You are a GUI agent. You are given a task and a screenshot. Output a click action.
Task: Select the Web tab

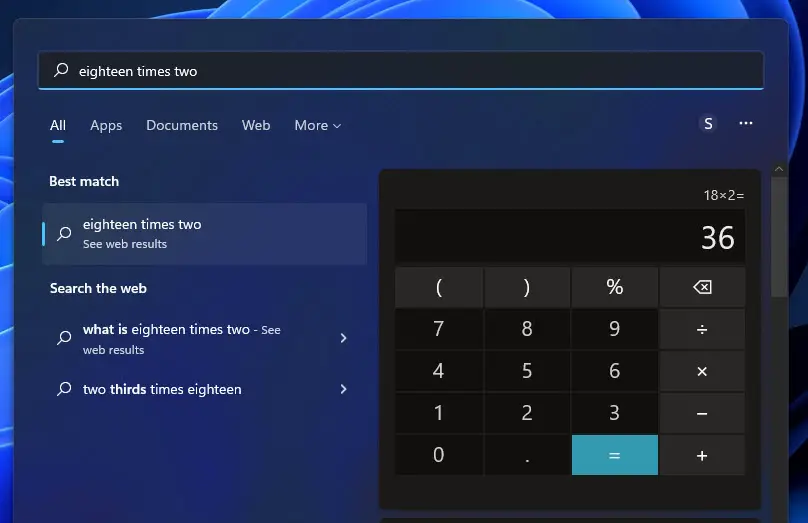(256, 125)
